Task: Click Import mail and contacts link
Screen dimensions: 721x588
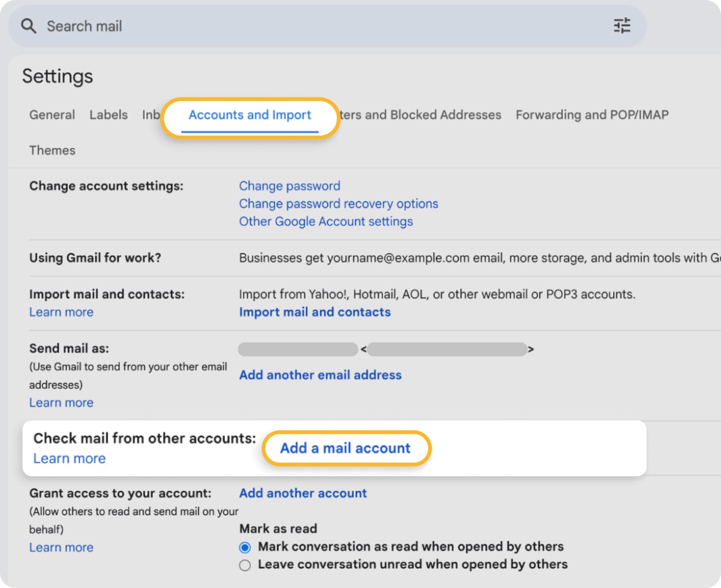Action: (x=315, y=312)
